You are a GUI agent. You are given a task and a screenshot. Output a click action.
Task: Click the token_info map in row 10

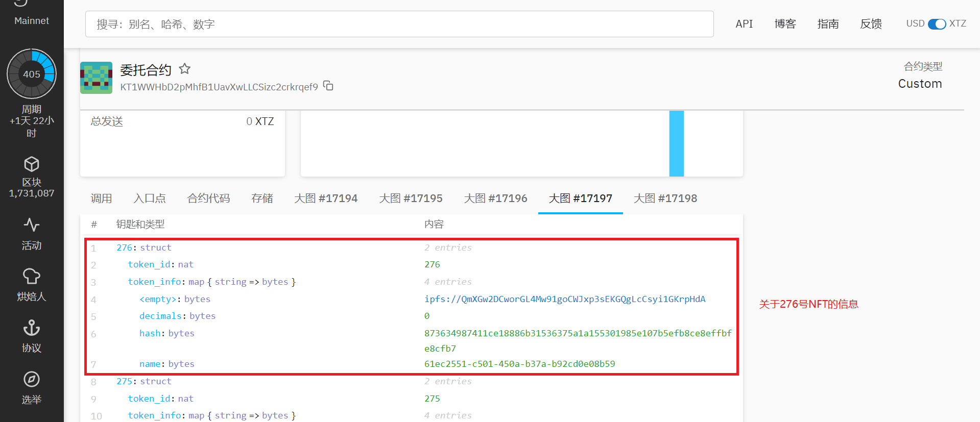click(x=212, y=415)
